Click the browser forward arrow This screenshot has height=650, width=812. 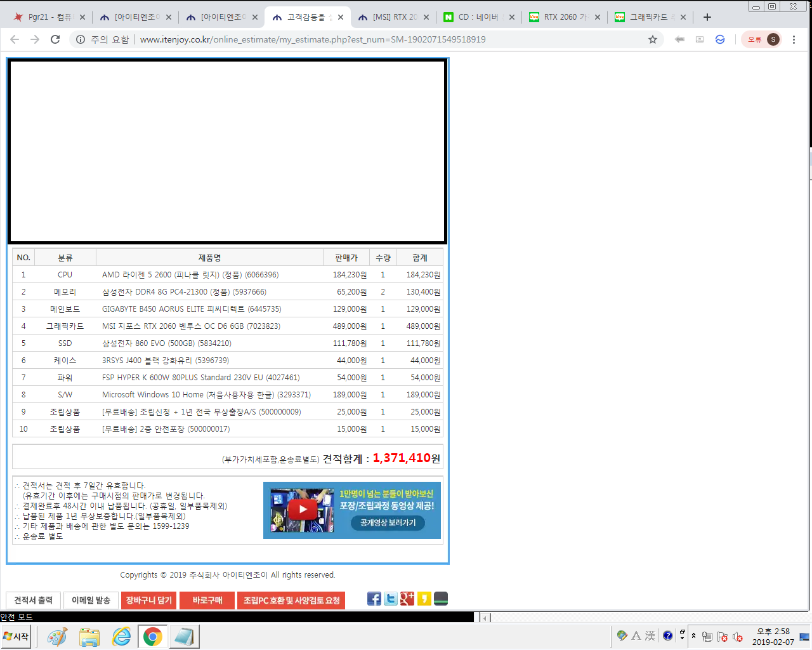35,39
